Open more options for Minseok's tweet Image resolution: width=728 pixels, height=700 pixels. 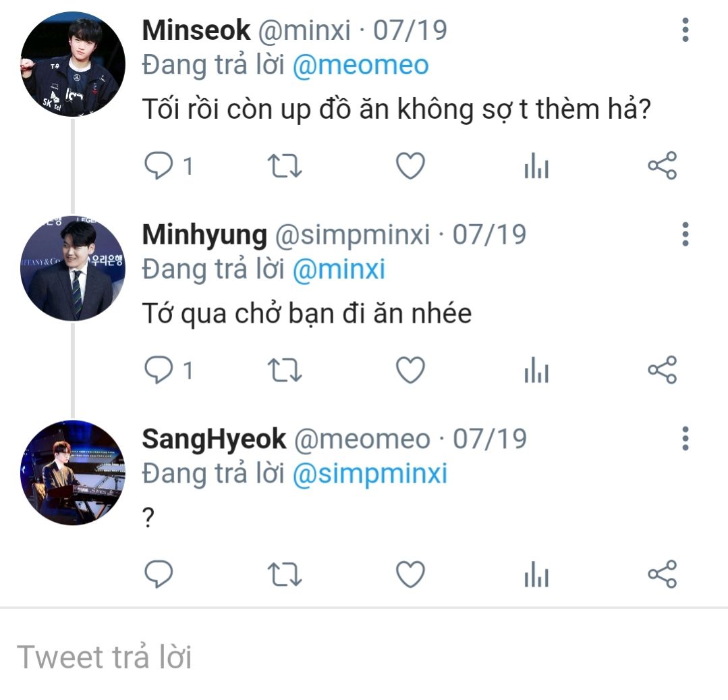685,30
